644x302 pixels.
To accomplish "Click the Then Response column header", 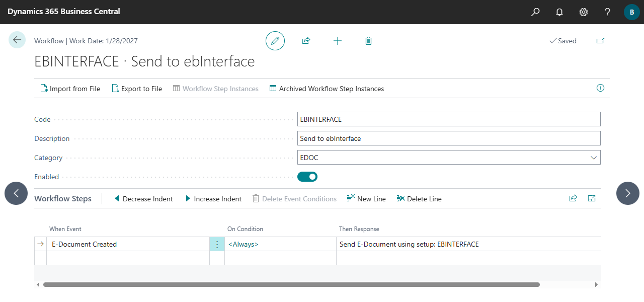I will 359,229.
